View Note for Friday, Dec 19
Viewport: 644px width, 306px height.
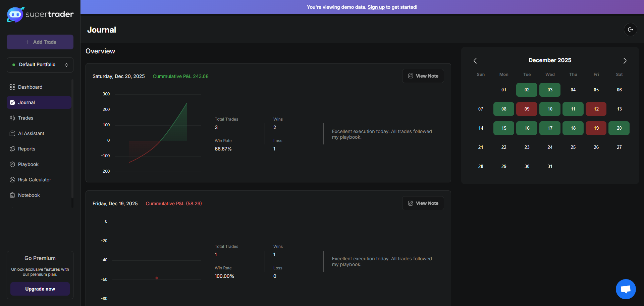point(423,203)
